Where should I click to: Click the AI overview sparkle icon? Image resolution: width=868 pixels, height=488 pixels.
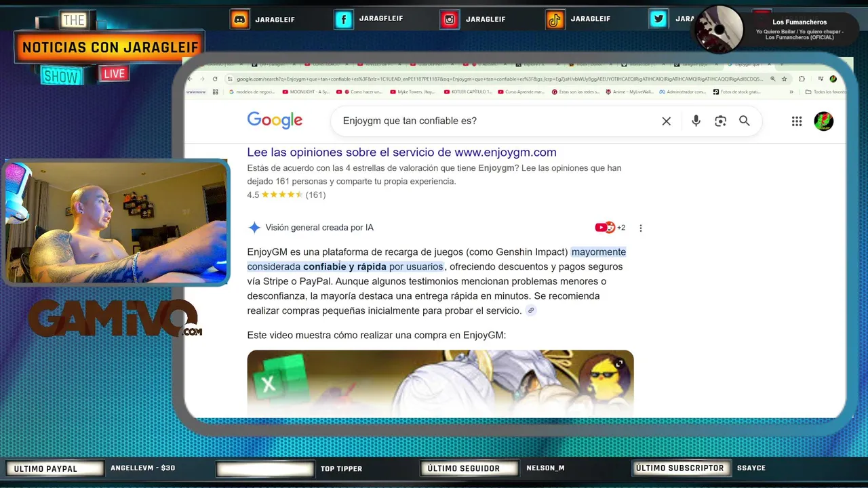coord(254,228)
